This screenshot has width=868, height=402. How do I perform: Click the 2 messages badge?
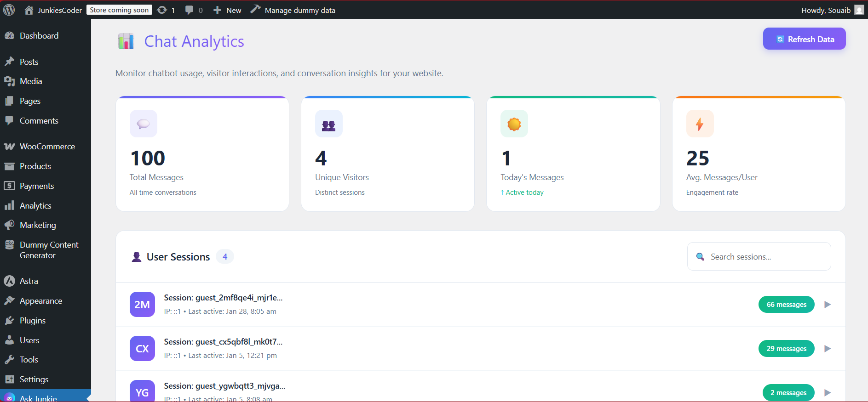[788, 393]
